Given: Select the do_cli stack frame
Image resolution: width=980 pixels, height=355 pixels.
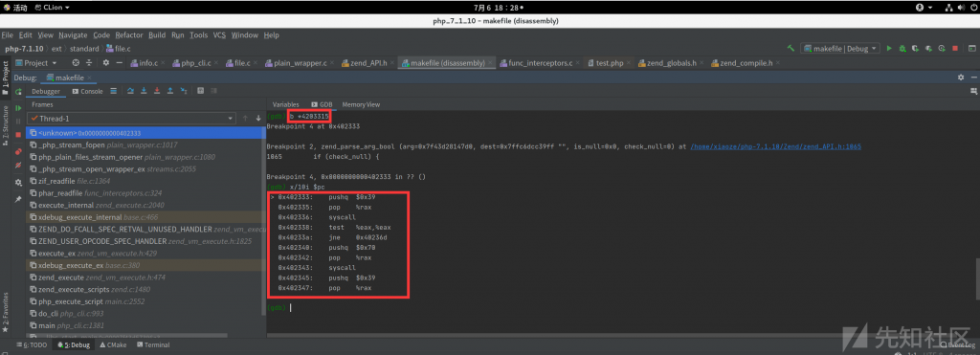Looking at the screenshot, I should coord(145,313).
